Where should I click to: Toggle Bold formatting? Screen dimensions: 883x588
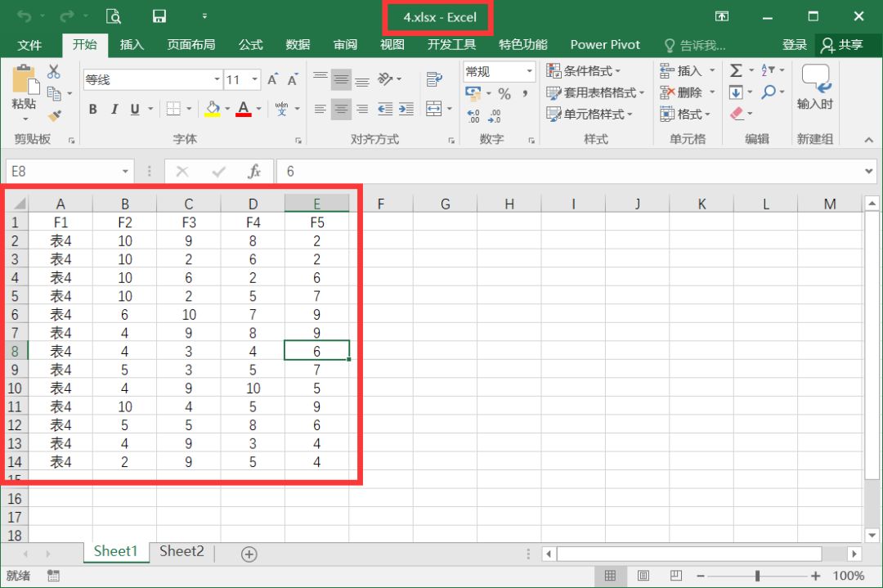(93, 110)
